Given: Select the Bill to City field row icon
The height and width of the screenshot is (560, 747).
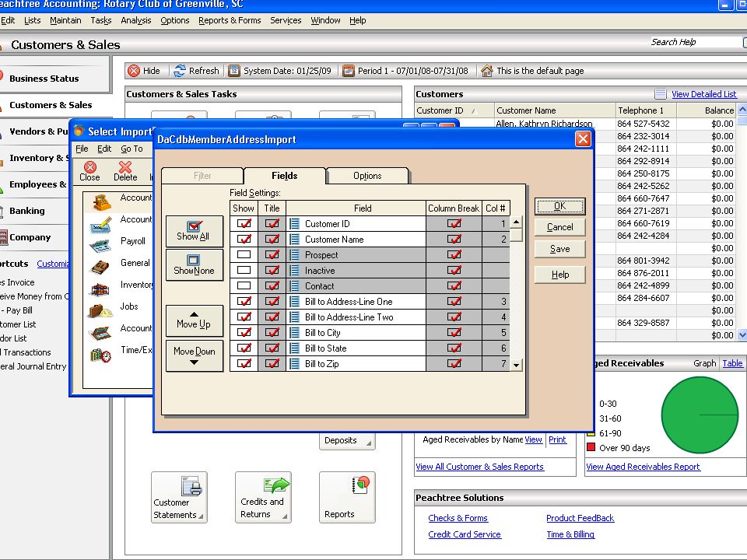Looking at the screenshot, I should pyautogui.click(x=295, y=332).
